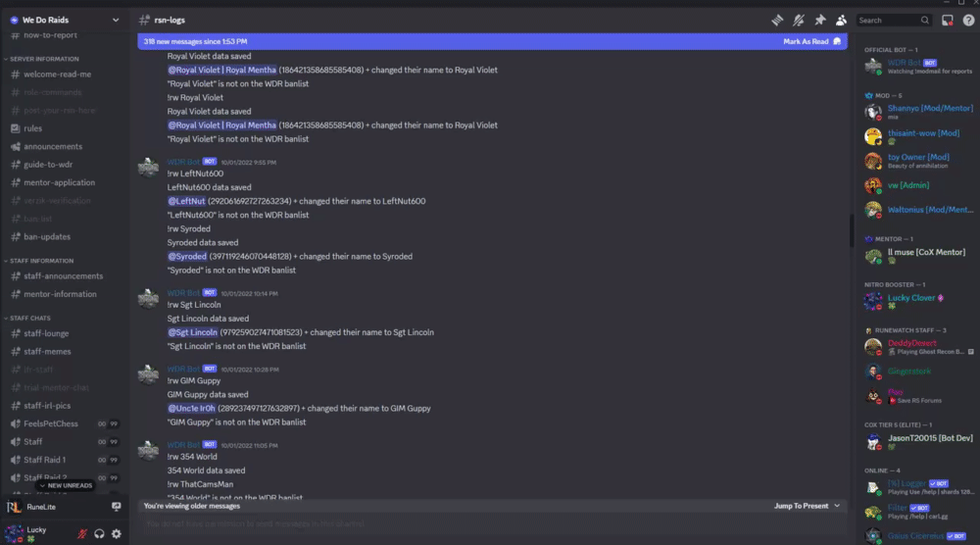The image size is (980, 545).
Task: Open the announcements channel
Action: [52, 146]
